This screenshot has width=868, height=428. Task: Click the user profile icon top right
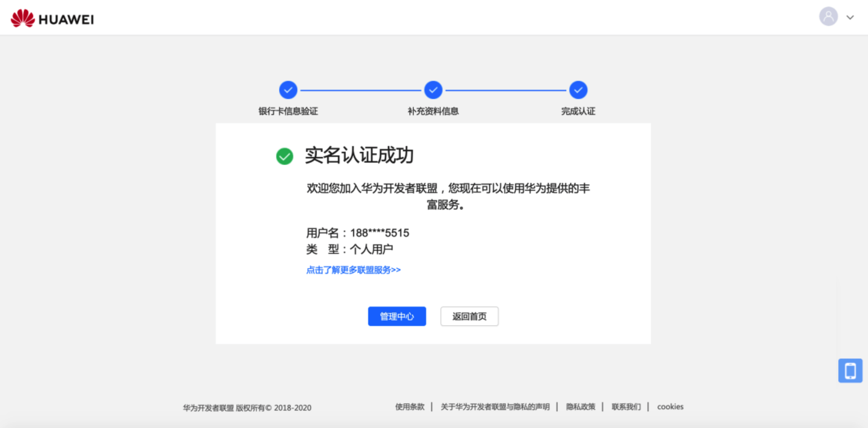(x=826, y=17)
